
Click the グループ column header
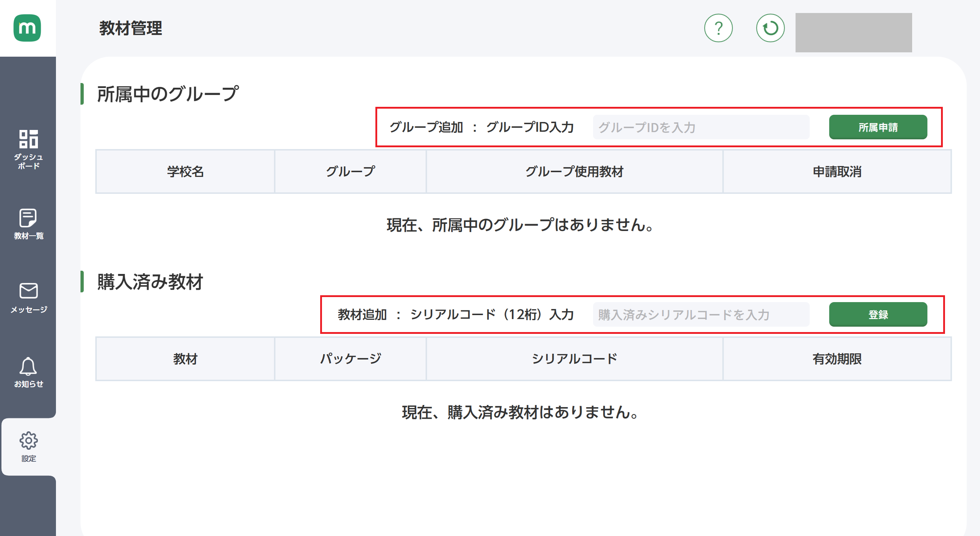350,171
